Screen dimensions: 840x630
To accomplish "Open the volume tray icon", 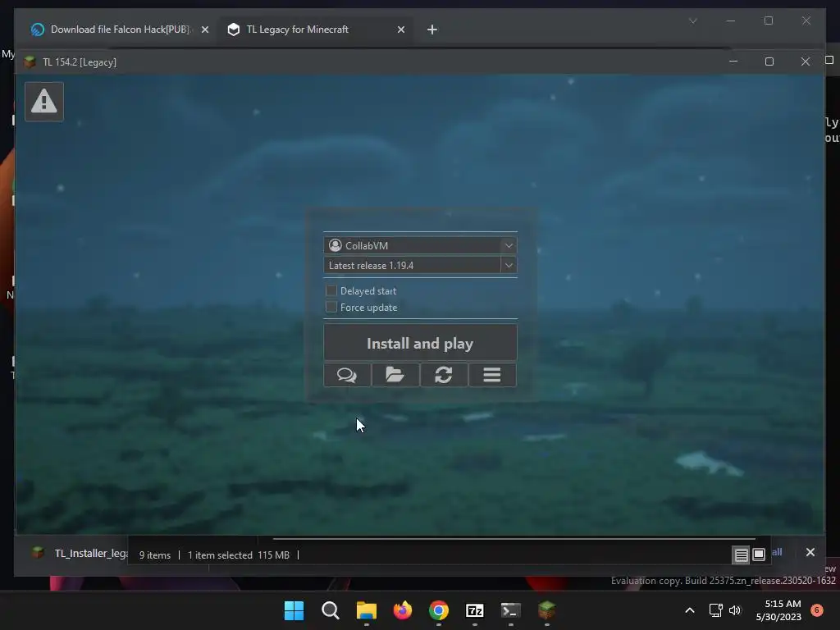I will click(x=735, y=610).
